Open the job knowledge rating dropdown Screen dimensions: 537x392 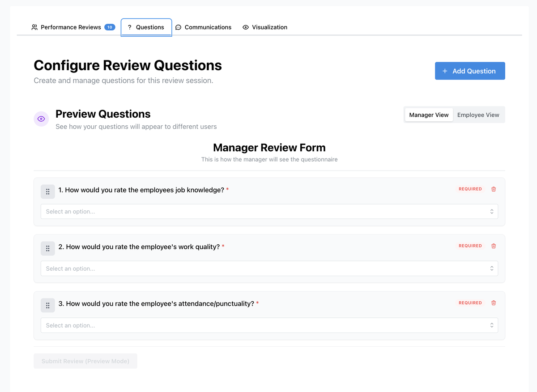[269, 212]
